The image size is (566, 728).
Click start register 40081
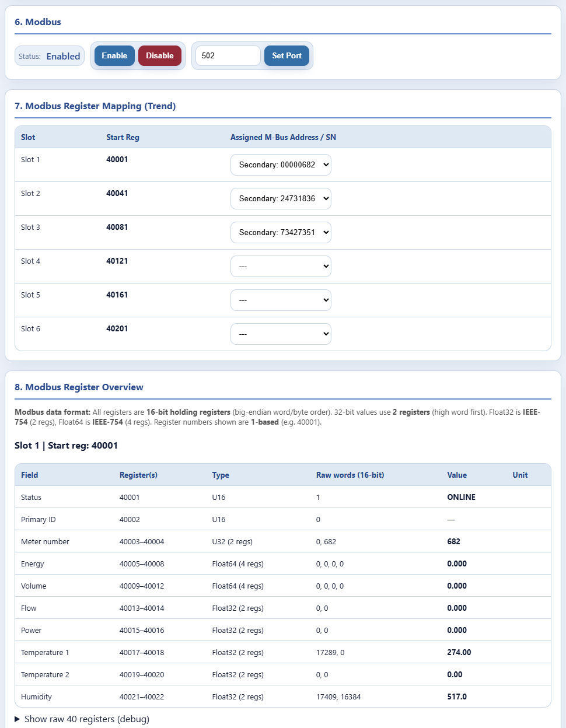coord(117,227)
